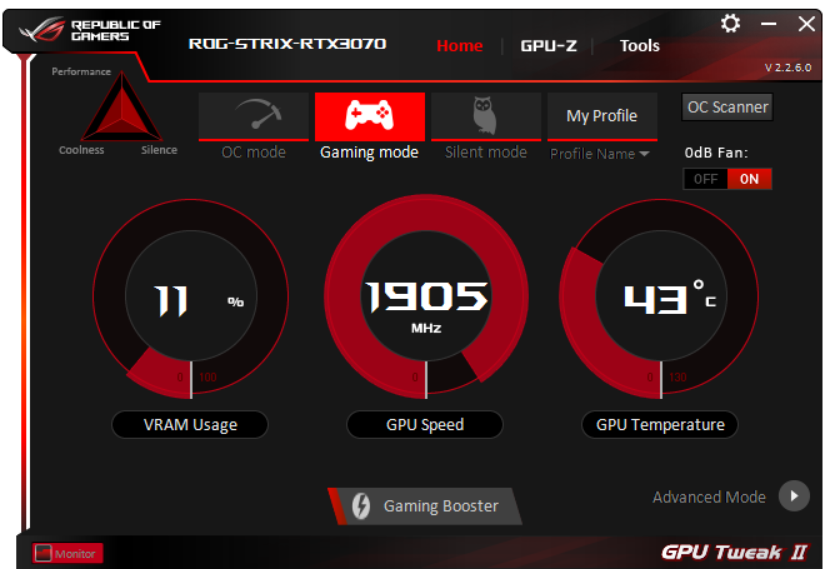The image size is (825, 569).
Task: Click the Republic of Gamers logo
Action: point(89,30)
